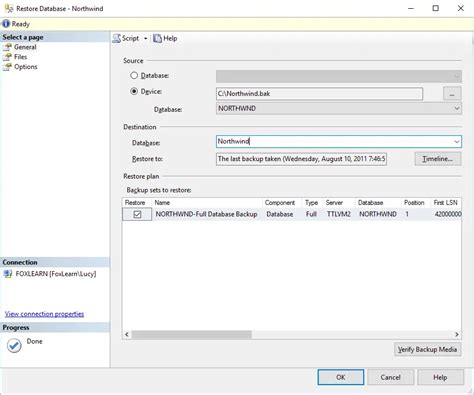Image resolution: width=474 pixels, height=395 pixels.
Task: Click the bottom Help button
Action: (440, 377)
